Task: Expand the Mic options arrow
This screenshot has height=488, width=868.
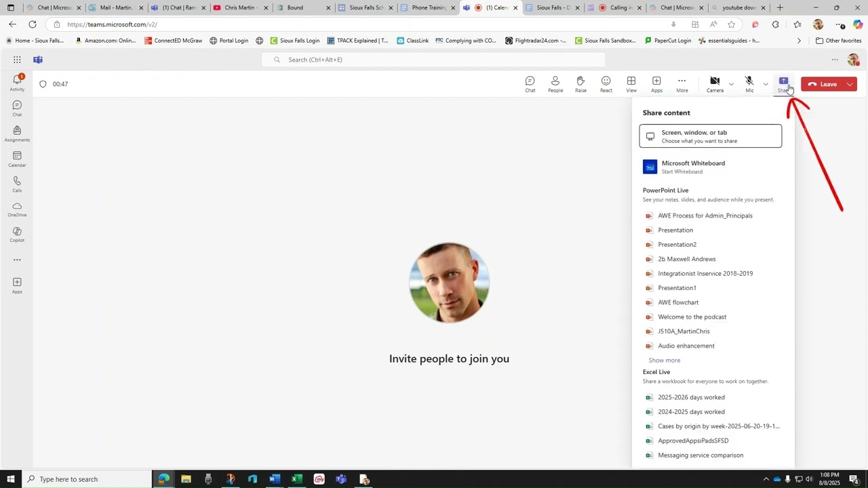Action: [766, 84]
